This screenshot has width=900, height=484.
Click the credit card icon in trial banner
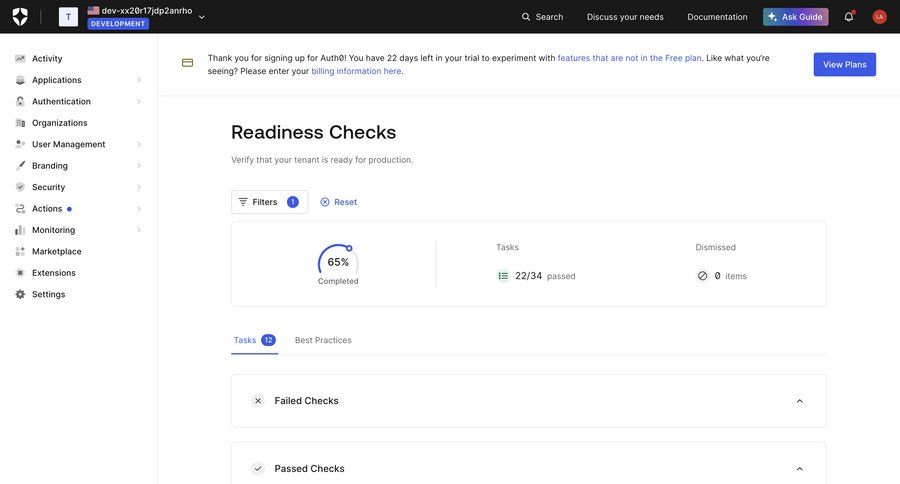point(187,63)
